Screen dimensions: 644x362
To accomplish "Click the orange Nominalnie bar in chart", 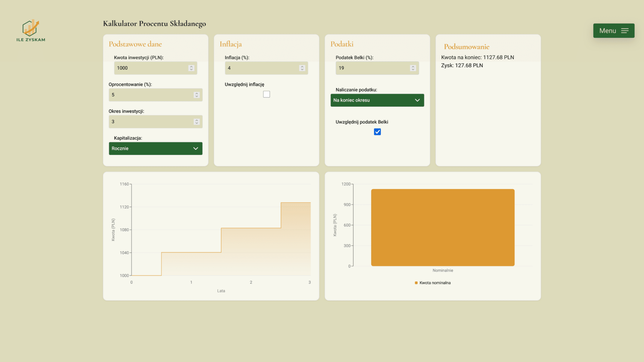I will pos(443,228).
